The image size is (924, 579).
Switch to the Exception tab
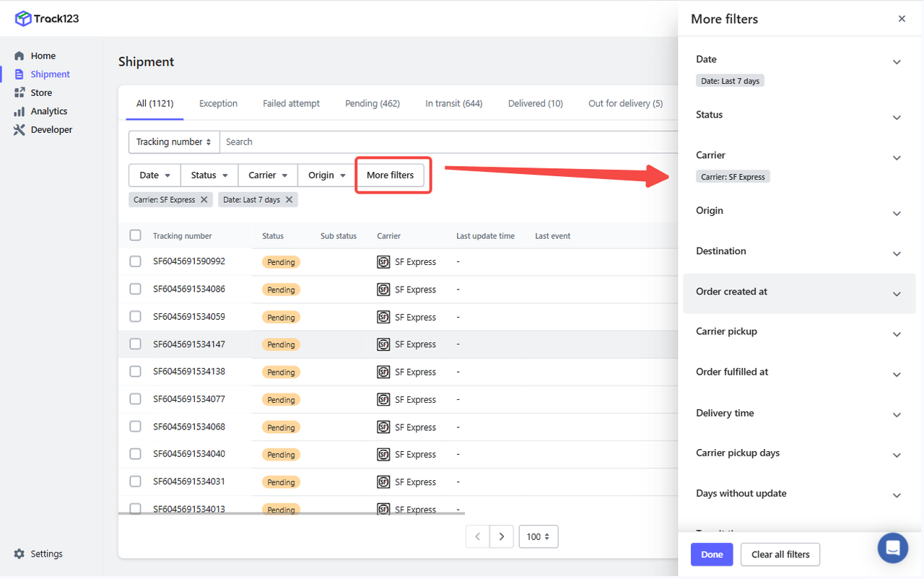click(218, 103)
